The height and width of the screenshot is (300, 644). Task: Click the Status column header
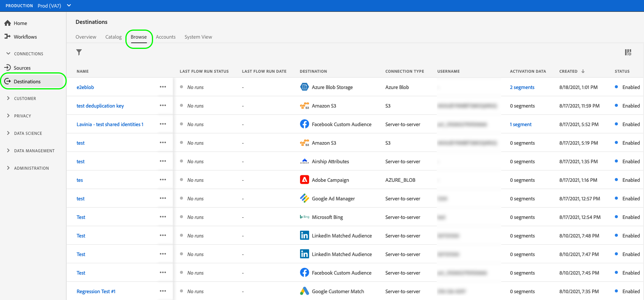point(622,71)
